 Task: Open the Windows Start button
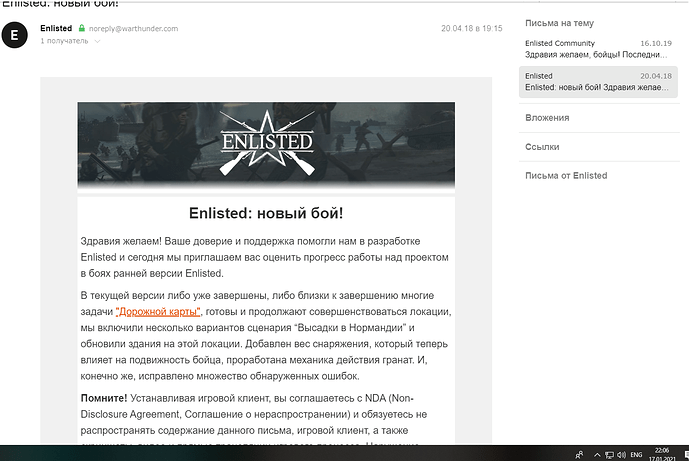click(9, 452)
